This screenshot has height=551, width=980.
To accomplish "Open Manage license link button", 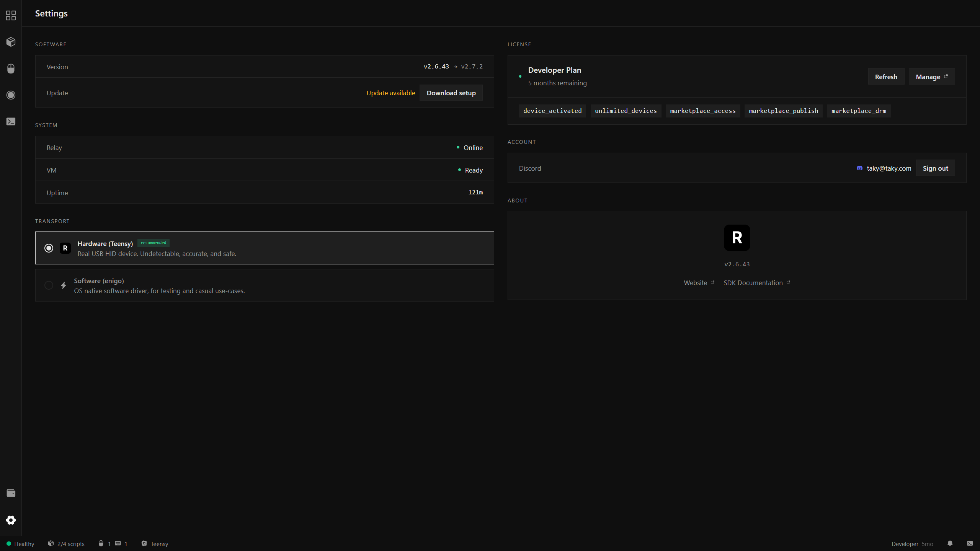I will [x=931, y=77].
